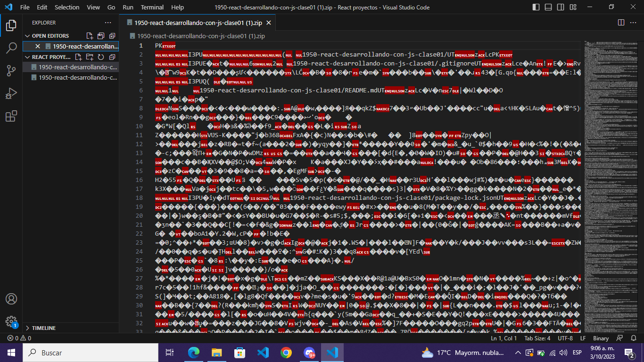Open the Selection menu
This screenshot has height=362, width=644.
[x=67, y=7]
